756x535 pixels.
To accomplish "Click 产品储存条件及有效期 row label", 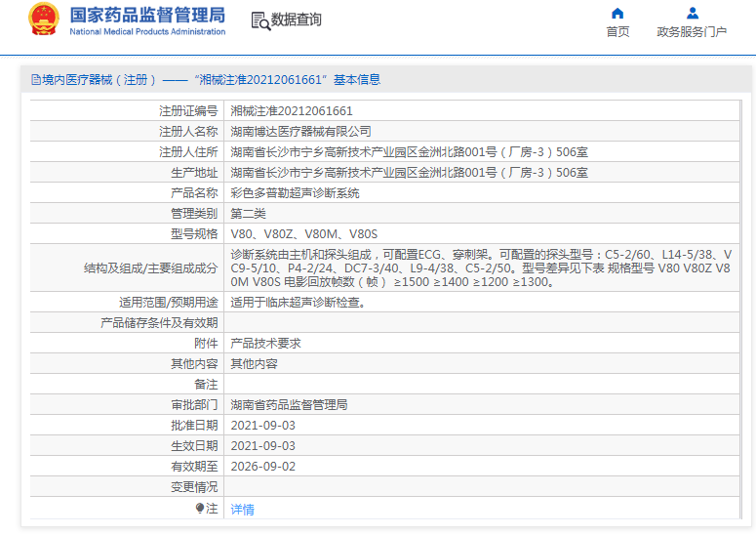I will click(x=159, y=323).
